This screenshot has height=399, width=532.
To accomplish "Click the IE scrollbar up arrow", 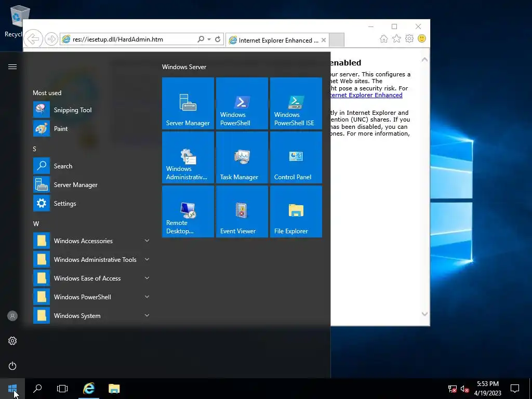I will (424, 60).
